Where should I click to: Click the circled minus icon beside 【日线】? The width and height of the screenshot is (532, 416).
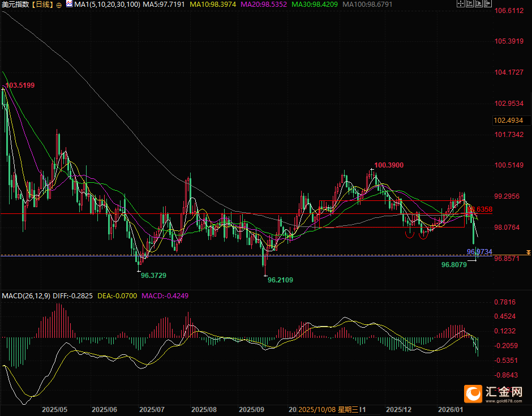(59, 5)
